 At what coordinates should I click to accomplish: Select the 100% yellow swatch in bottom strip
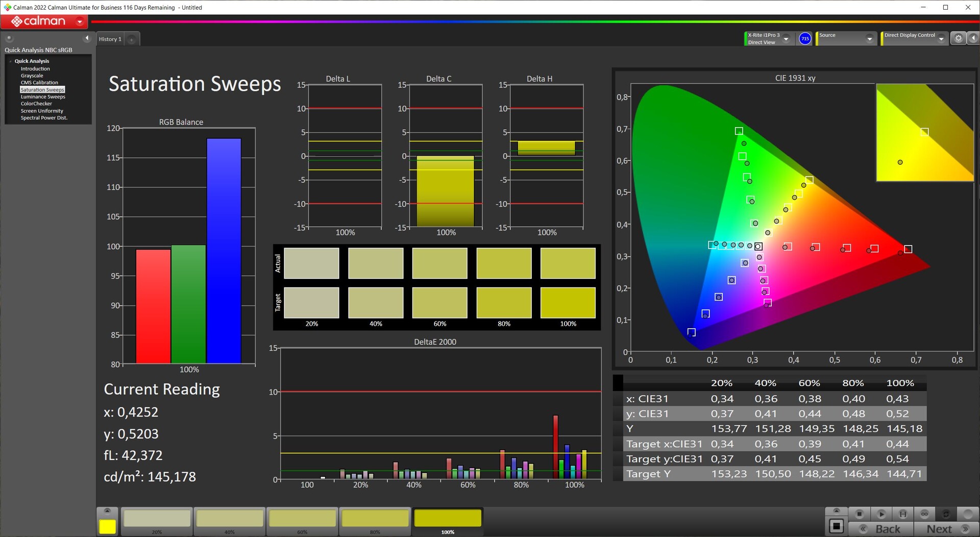[x=448, y=519]
